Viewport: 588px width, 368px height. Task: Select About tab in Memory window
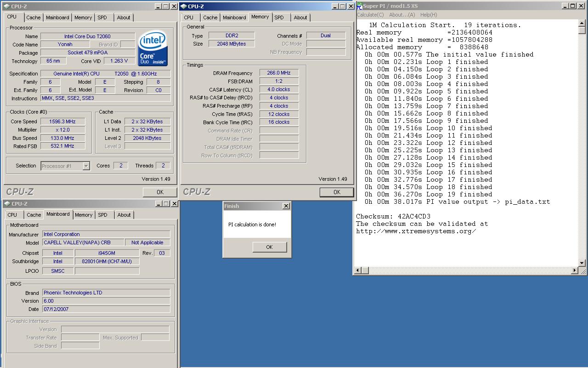point(300,17)
